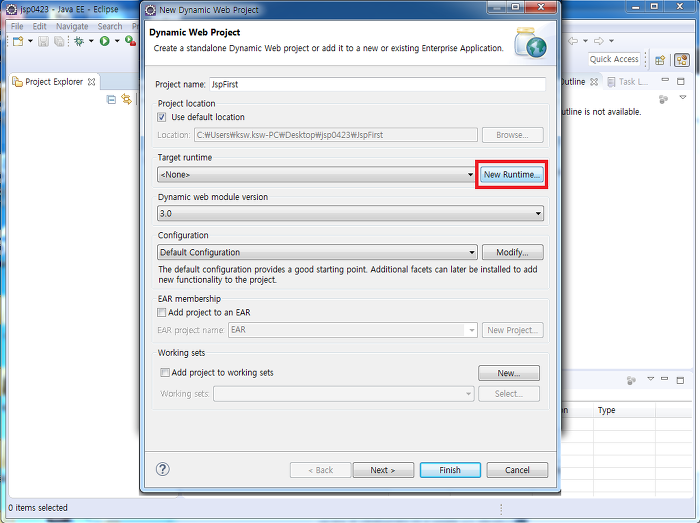Screen dimensions: 700x523
Task: Click Link with Editor arrows icon
Action: point(127,99)
